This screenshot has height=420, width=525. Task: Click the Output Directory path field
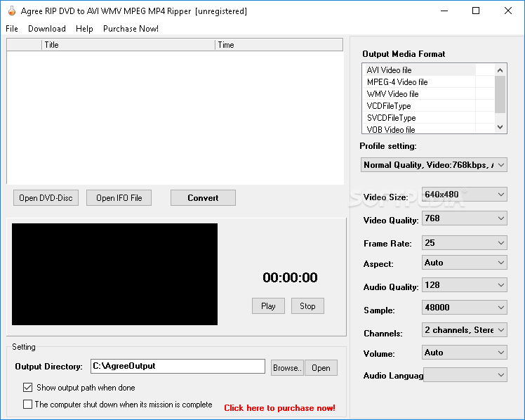178,366
